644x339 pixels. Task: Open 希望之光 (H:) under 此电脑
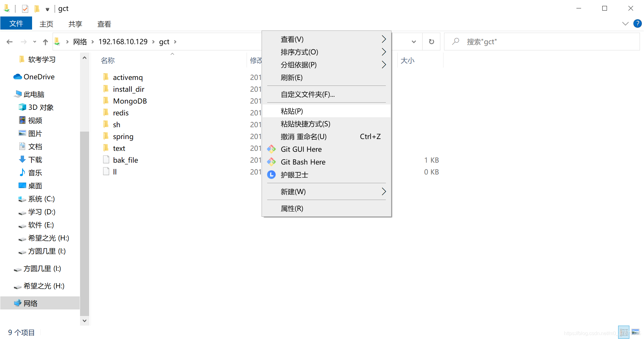tap(44, 238)
